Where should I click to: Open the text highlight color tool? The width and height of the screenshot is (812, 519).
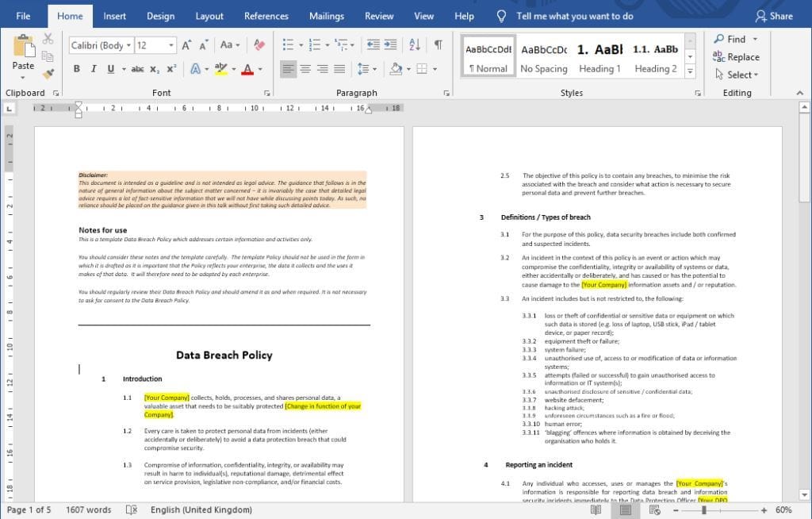point(222,69)
